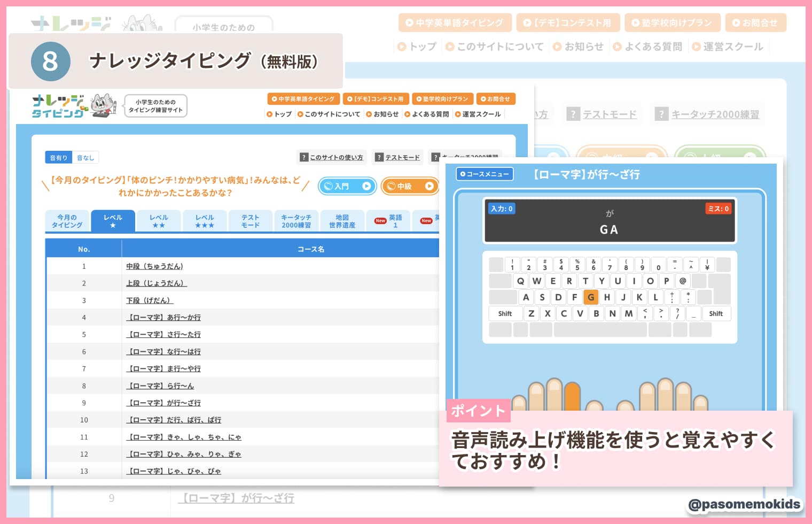
Task: Click お問合せ button in background page
Action: click(755, 23)
